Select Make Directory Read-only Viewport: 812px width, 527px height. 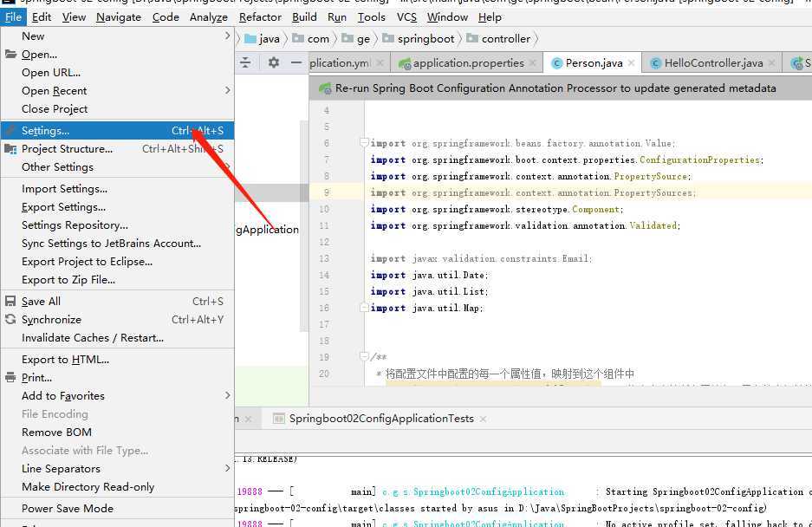[118, 486]
